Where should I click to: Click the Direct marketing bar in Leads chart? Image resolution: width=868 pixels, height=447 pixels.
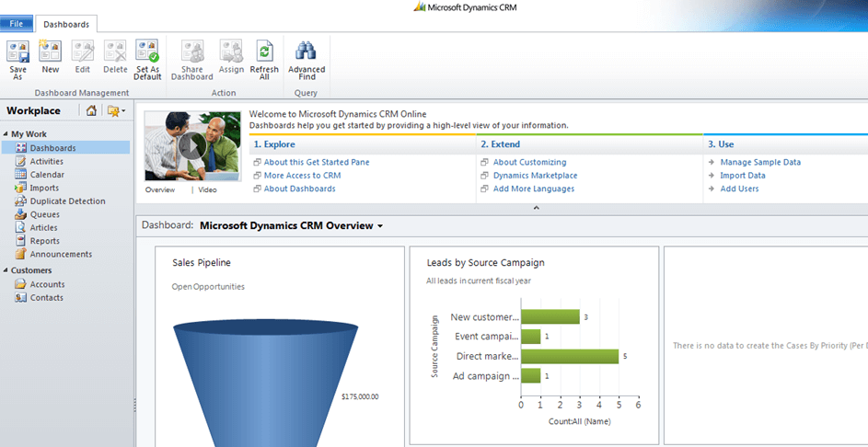(570, 356)
